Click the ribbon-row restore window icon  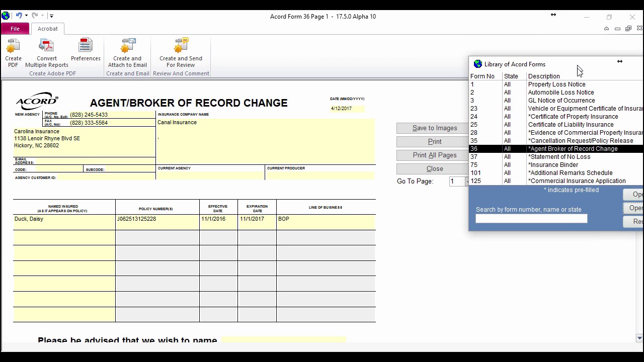(x=628, y=29)
